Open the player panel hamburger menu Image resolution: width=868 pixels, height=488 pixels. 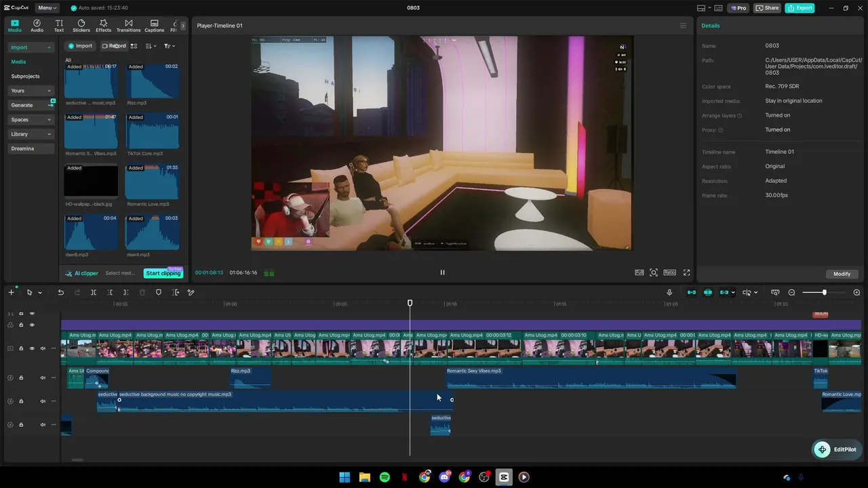683,26
